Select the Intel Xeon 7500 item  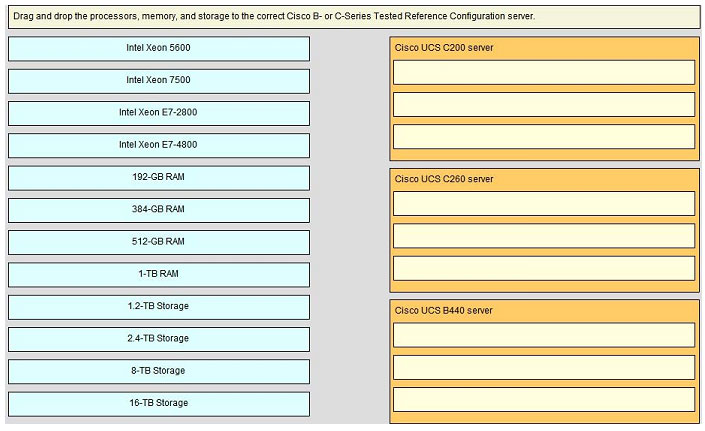159,81
